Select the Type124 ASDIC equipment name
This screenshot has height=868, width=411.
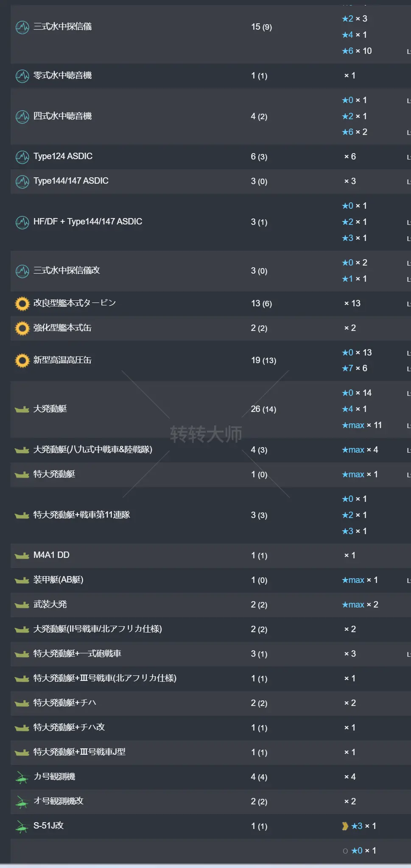click(x=63, y=156)
